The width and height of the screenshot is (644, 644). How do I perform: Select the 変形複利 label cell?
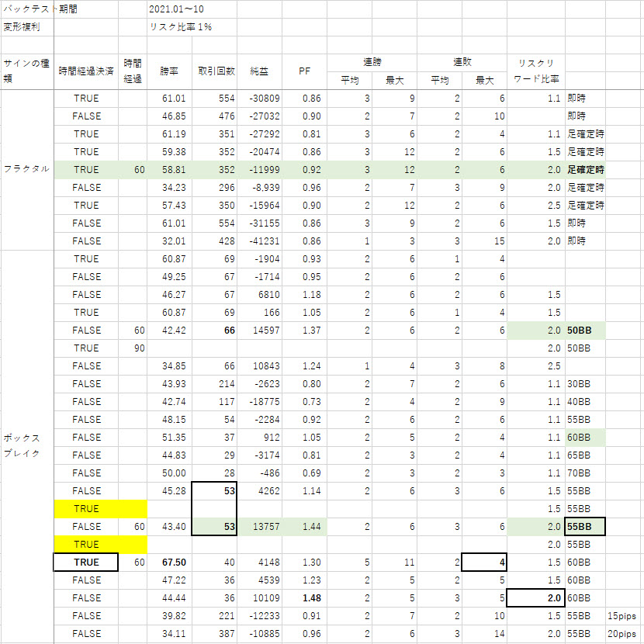point(27,27)
